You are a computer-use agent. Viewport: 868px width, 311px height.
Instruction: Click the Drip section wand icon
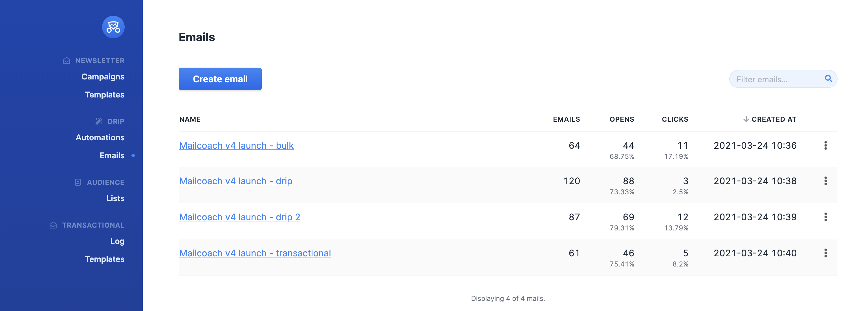point(99,121)
